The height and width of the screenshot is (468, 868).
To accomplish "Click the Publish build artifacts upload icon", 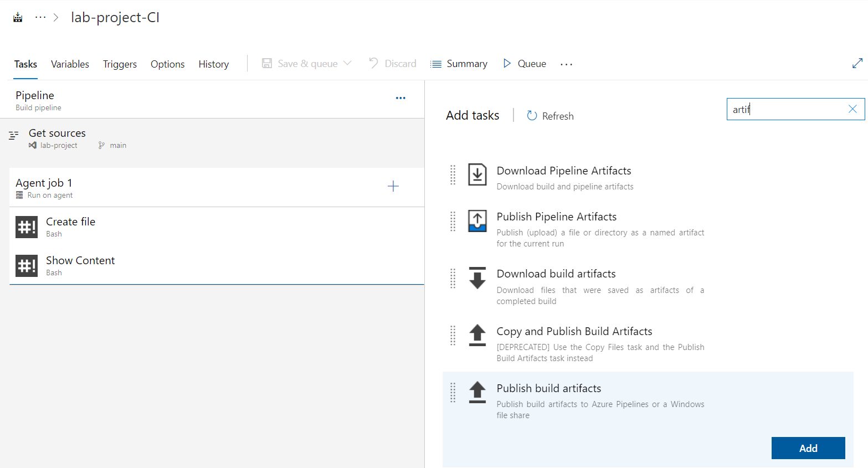I will [477, 392].
